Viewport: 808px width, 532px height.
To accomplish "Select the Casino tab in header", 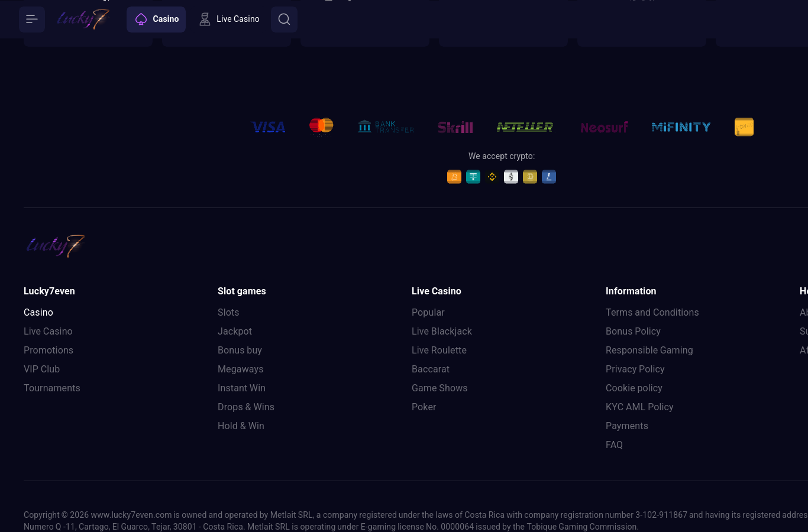I will (x=156, y=20).
